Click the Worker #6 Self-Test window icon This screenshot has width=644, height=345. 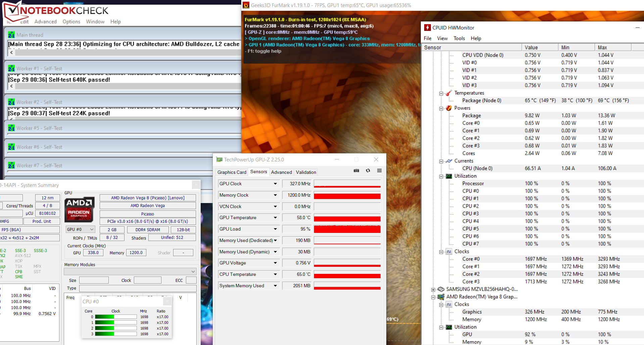[x=11, y=147]
